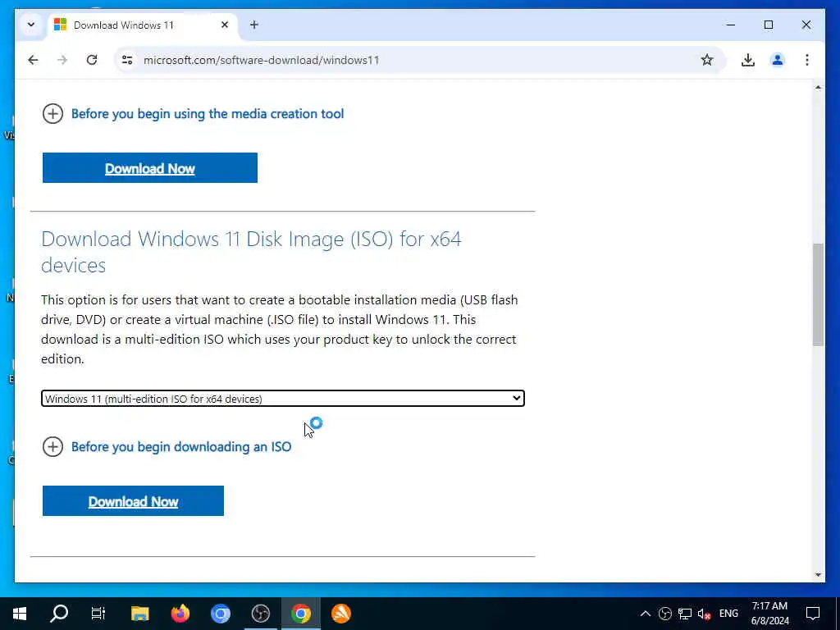Open the clock showing 7:17 AM
The image size is (840, 630).
tap(769, 614)
